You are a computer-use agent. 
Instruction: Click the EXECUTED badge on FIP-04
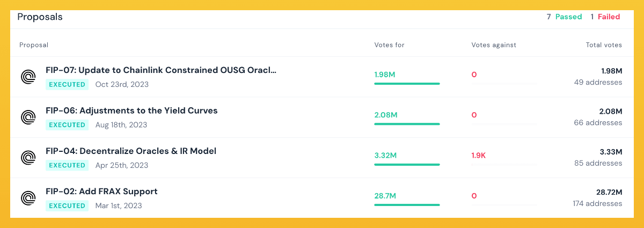[67, 165]
